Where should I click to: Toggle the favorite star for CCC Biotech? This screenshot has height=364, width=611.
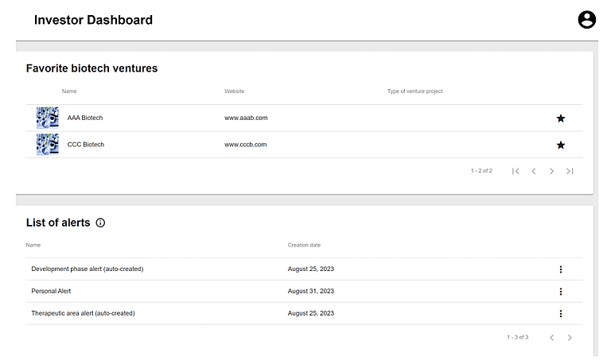click(x=560, y=145)
